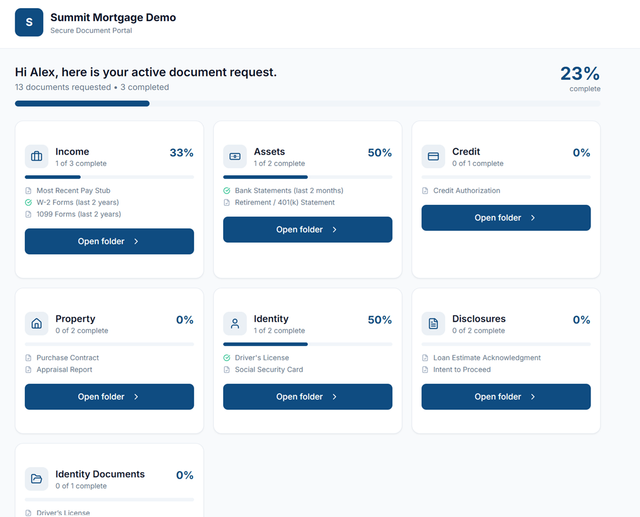The image size is (640, 517).
Task: Click the chevron on Income Open folder
Action: tap(136, 242)
